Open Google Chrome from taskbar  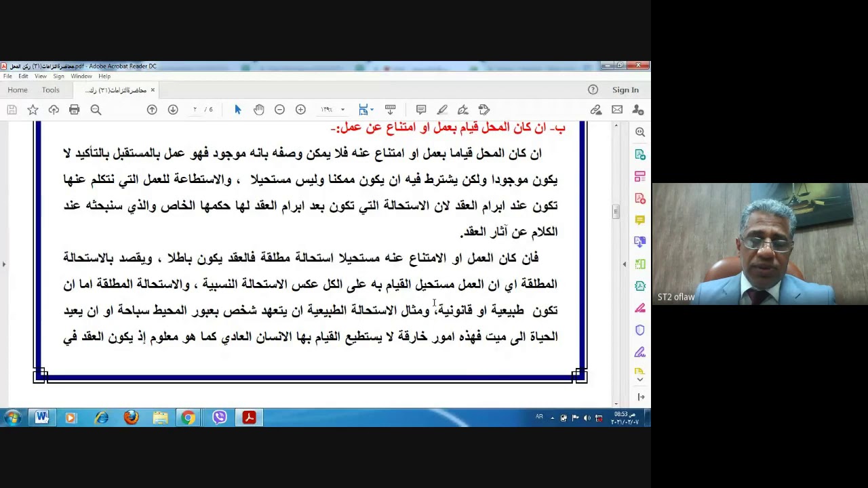[189, 418]
